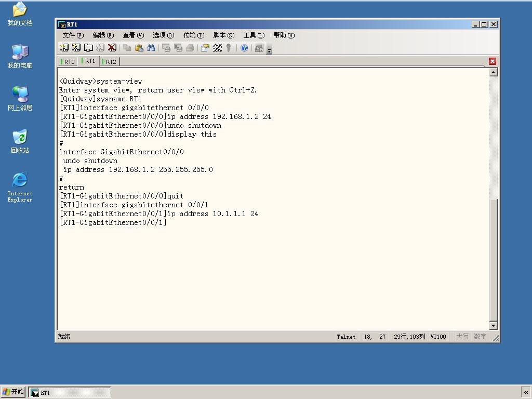Click the 'return' output line
The image size is (532, 399).
pyautogui.click(x=72, y=187)
